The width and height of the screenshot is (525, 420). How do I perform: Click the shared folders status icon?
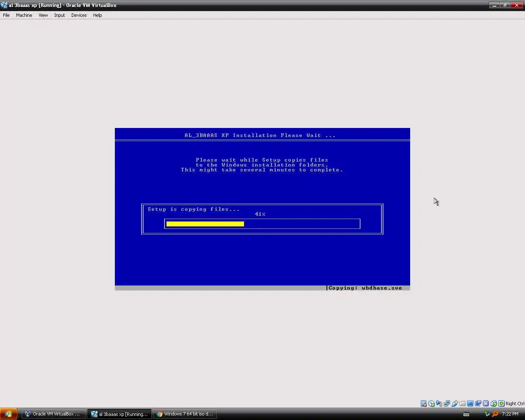[x=463, y=404]
